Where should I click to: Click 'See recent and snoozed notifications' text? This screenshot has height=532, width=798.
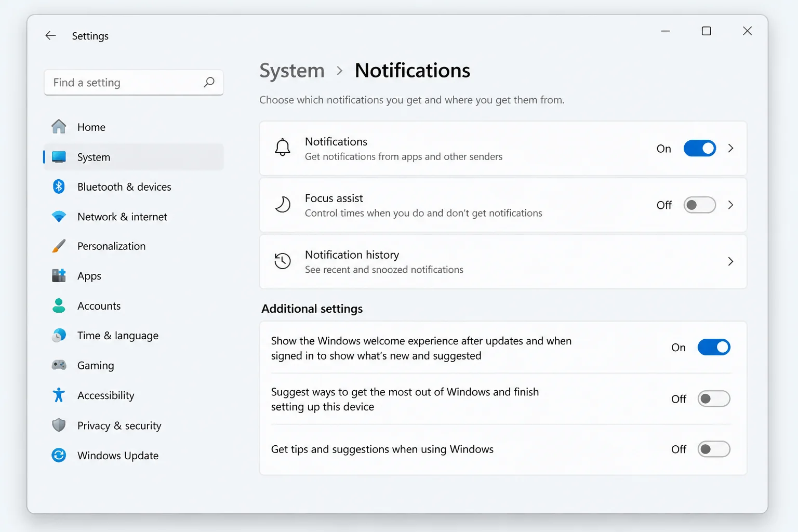coord(384,270)
